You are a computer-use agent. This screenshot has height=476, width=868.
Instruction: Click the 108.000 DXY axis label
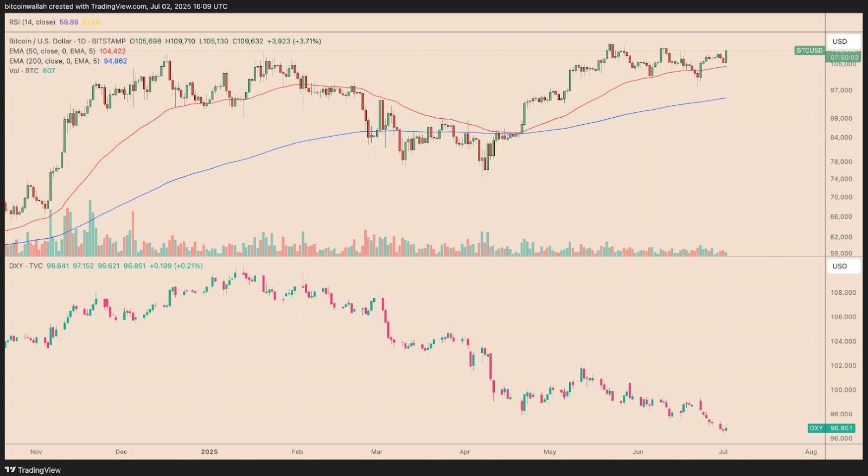pyautogui.click(x=843, y=293)
